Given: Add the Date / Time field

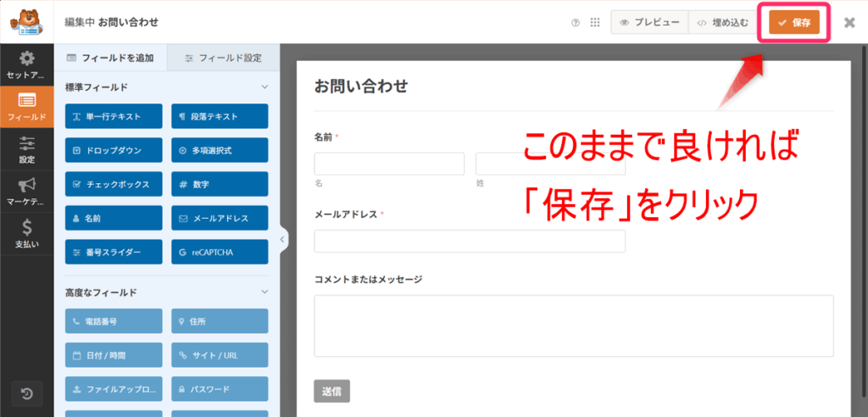Looking at the screenshot, I should 114,355.
